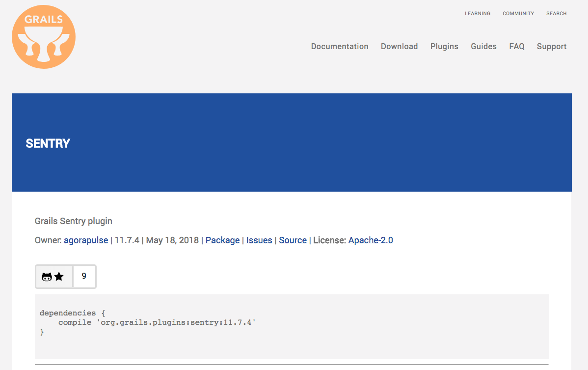
Task: Open the Learning menu
Action: click(478, 13)
